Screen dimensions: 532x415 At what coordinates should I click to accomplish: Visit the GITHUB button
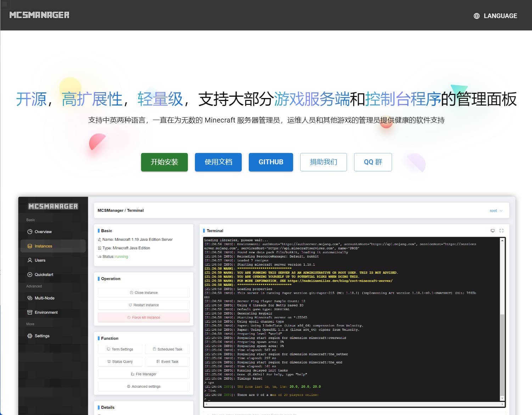pos(271,162)
